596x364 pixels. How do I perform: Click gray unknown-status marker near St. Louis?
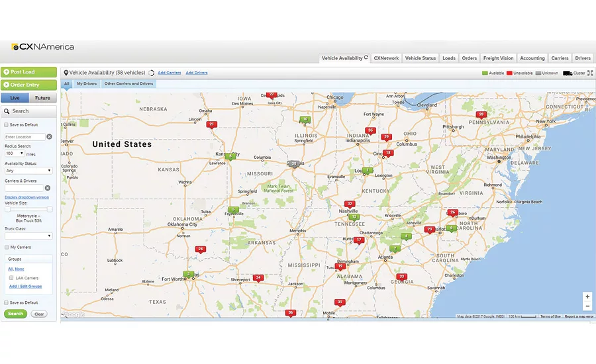point(294,164)
